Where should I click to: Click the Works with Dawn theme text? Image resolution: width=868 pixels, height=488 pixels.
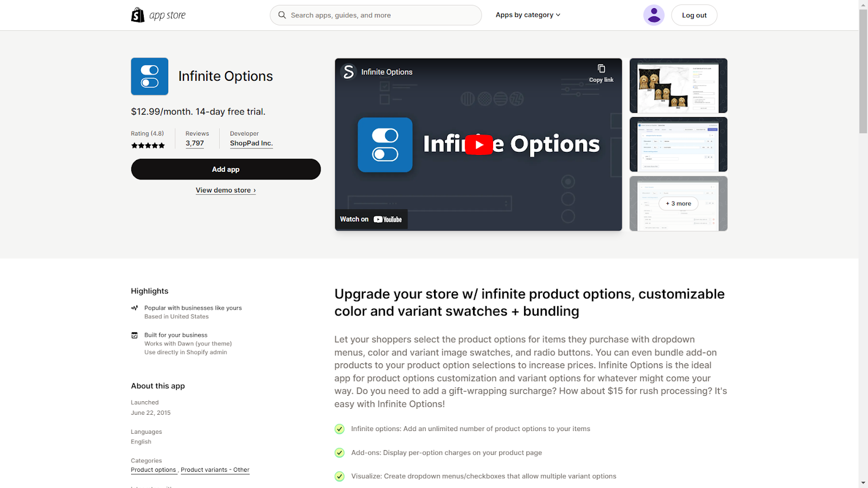[188, 344]
